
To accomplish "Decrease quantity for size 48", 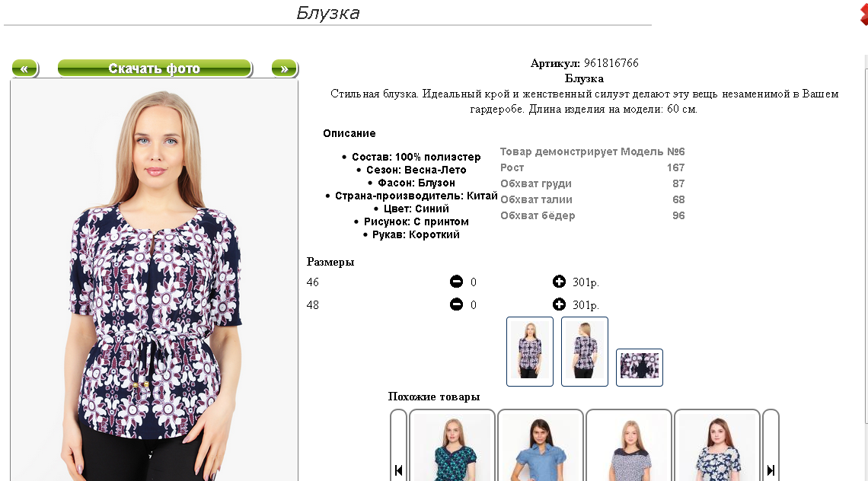I will pos(456,304).
